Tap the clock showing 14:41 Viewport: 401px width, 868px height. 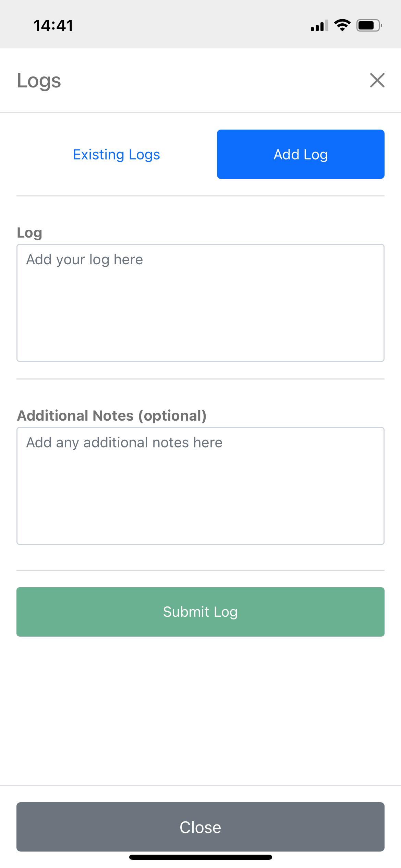pos(53,25)
